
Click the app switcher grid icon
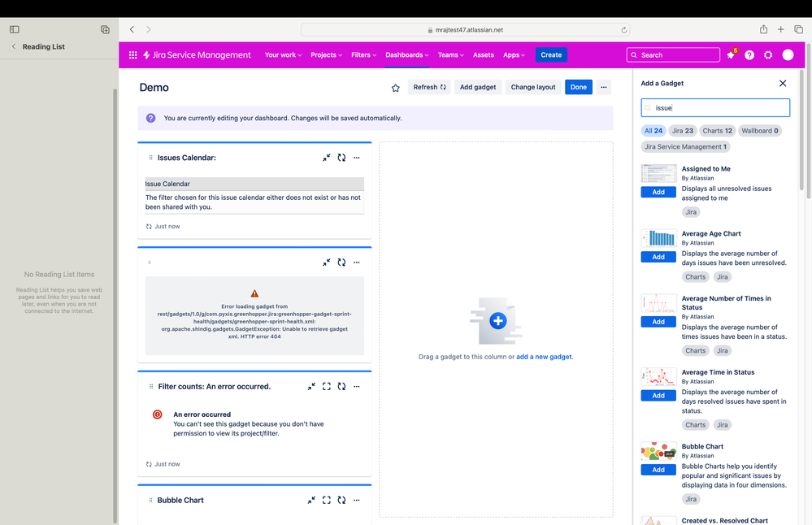pos(132,54)
